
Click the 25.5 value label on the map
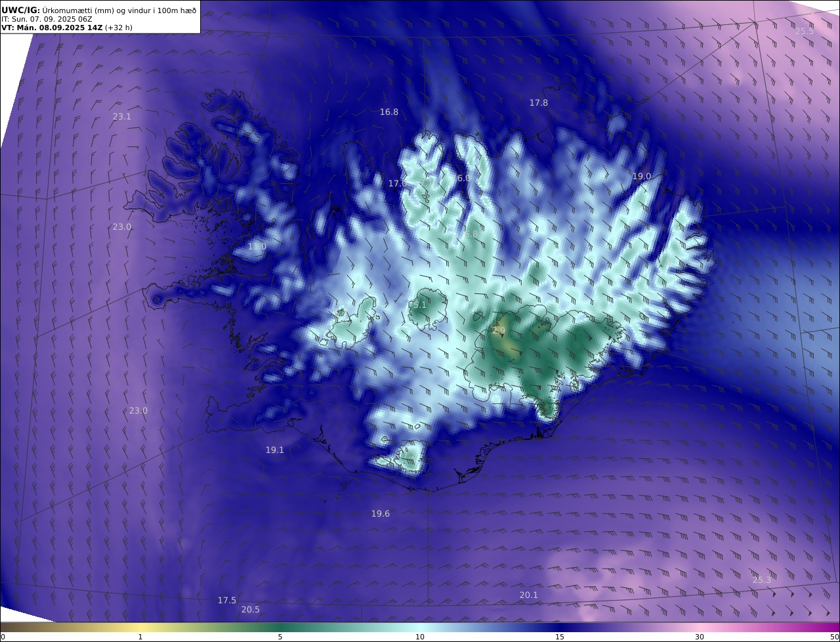point(804,31)
